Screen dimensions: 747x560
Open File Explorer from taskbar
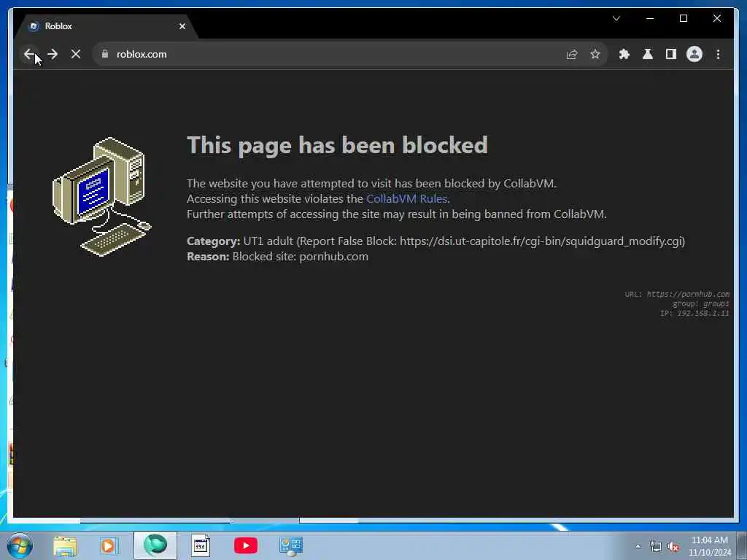pyautogui.click(x=65, y=545)
